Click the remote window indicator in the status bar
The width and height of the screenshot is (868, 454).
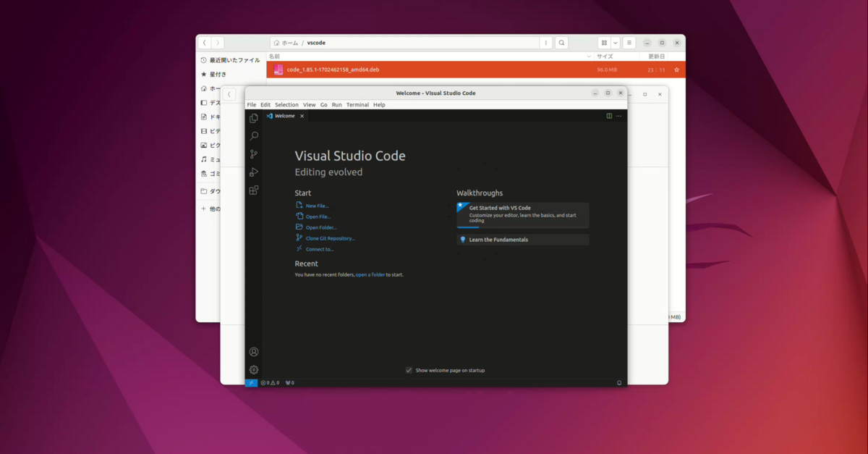pos(251,382)
